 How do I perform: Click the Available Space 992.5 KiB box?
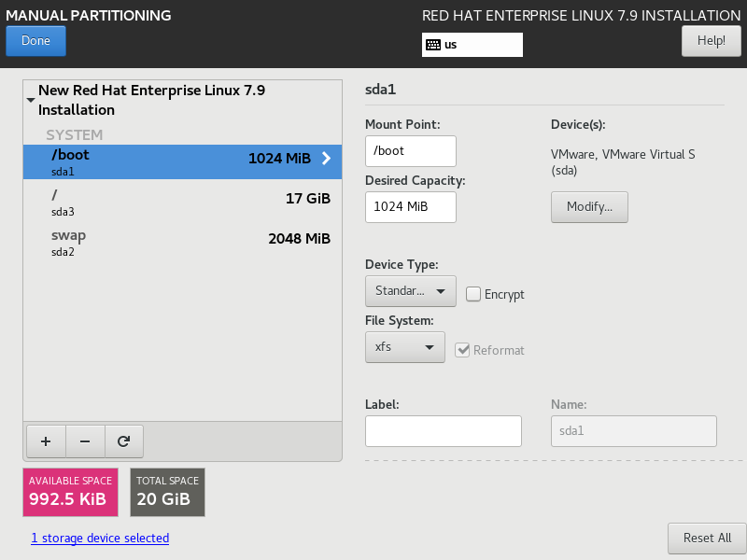(x=71, y=492)
